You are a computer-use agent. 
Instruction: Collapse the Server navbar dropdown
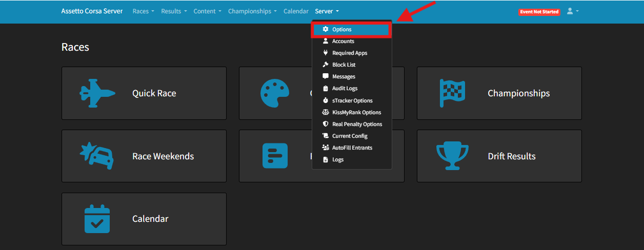point(327,11)
